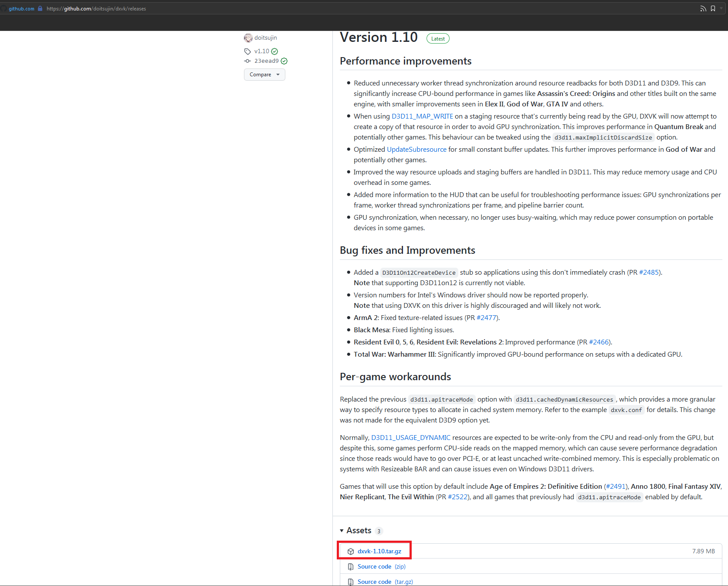Open pull request #2477

click(487, 318)
